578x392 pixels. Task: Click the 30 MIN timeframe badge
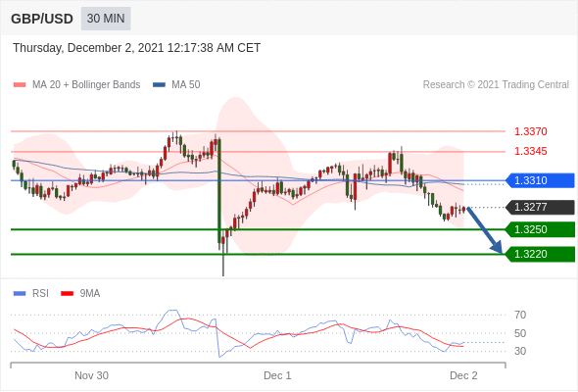point(106,19)
